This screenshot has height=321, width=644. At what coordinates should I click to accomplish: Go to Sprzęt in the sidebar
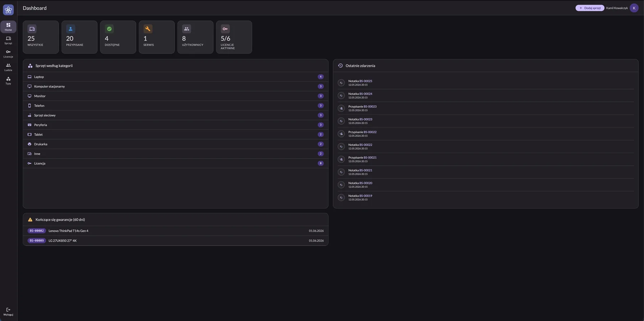pyautogui.click(x=8, y=40)
